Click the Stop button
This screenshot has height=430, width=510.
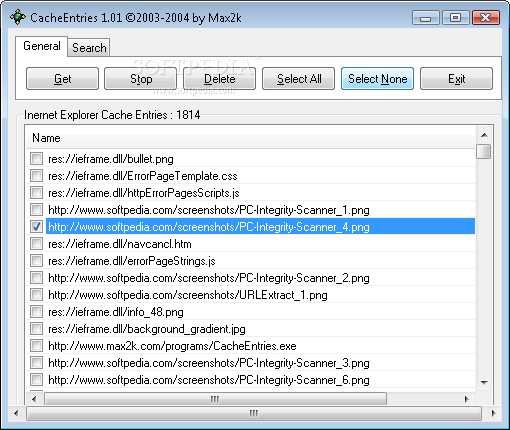click(x=141, y=79)
